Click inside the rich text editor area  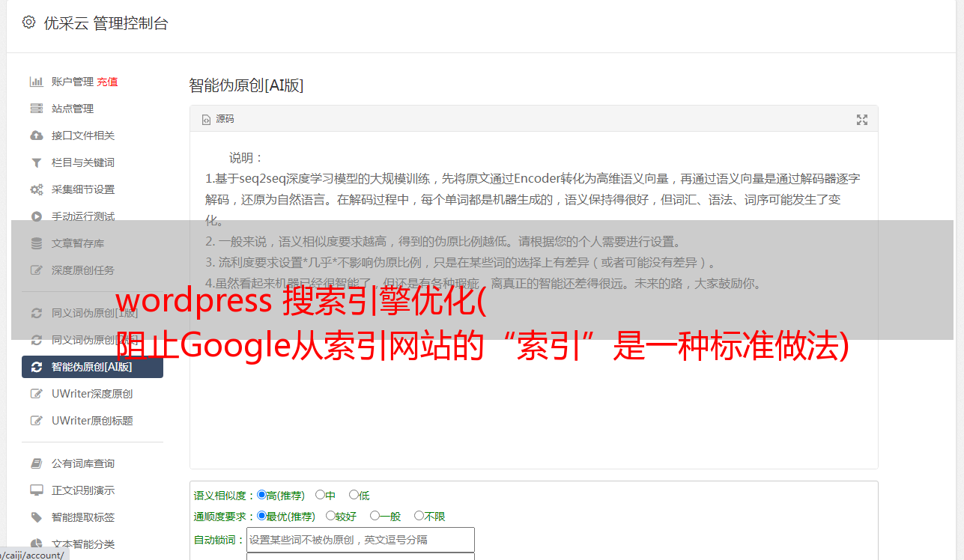tap(533, 300)
